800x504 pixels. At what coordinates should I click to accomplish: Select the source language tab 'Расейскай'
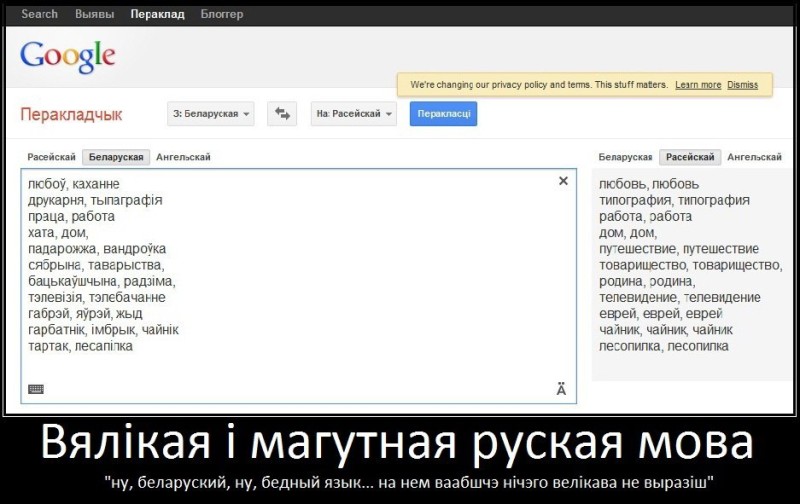[x=52, y=157]
